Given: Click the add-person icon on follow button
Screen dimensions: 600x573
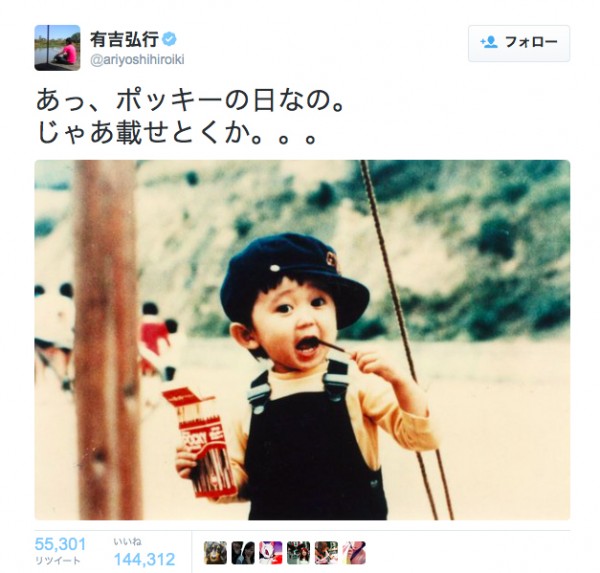Looking at the screenshot, I should click(x=489, y=42).
